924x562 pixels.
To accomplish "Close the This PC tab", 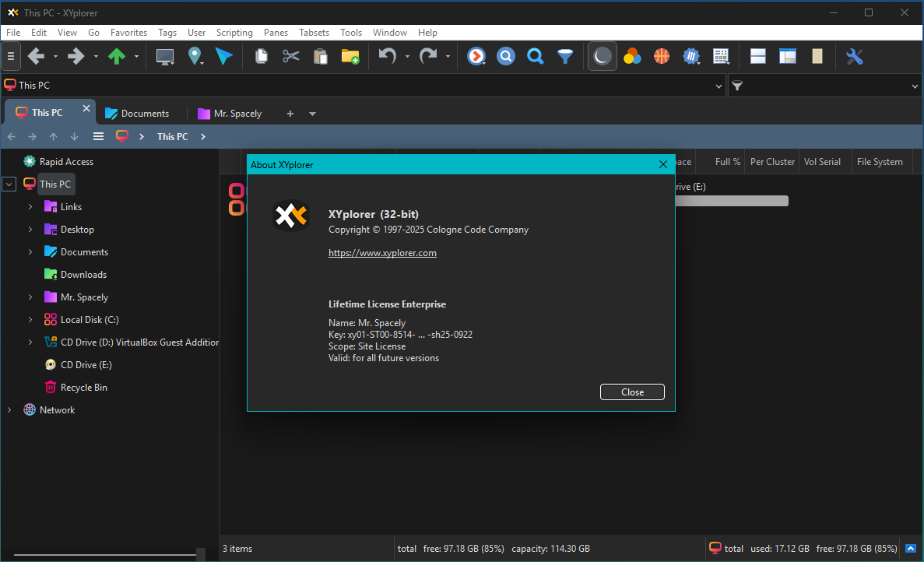I will pyautogui.click(x=86, y=108).
